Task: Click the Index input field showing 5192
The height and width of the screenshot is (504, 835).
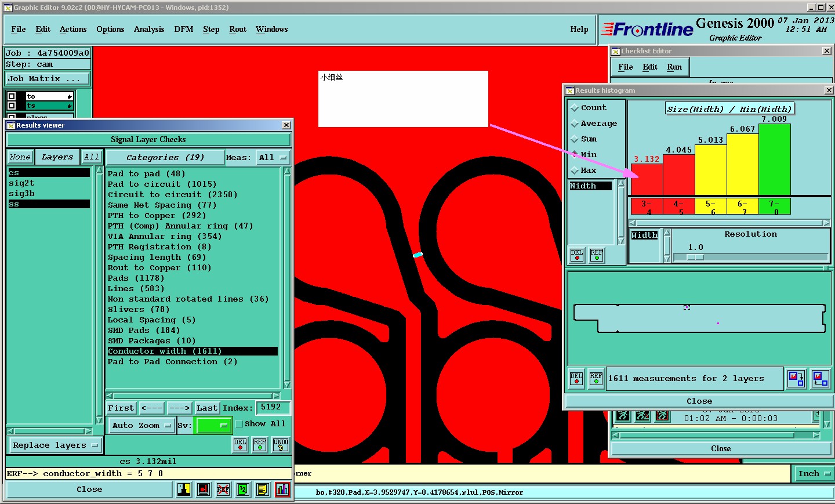Action: [273, 408]
